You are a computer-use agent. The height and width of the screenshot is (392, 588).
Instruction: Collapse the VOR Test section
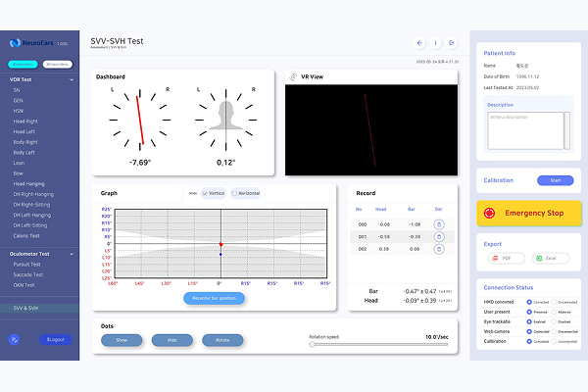[x=73, y=78]
